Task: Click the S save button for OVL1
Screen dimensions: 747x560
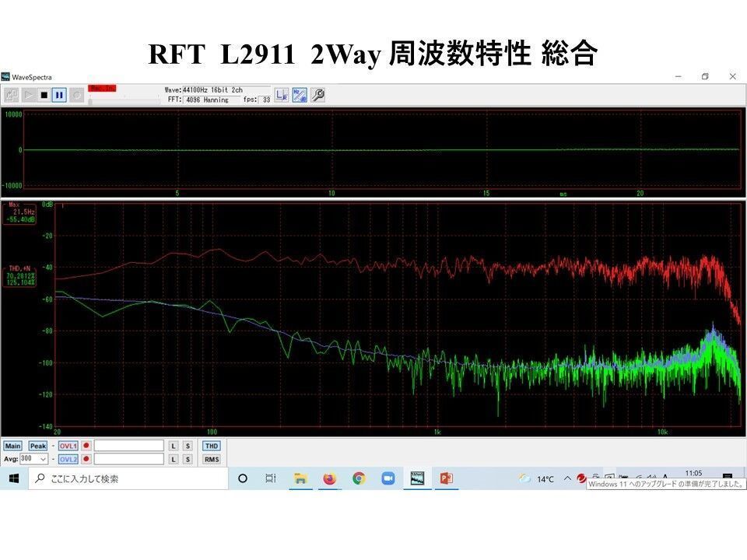Action: pyautogui.click(x=188, y=446)
